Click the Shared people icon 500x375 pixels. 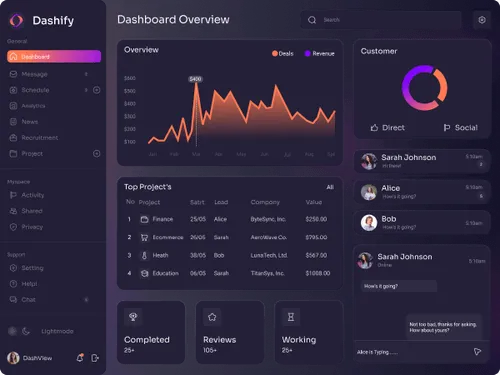(13, 211)
